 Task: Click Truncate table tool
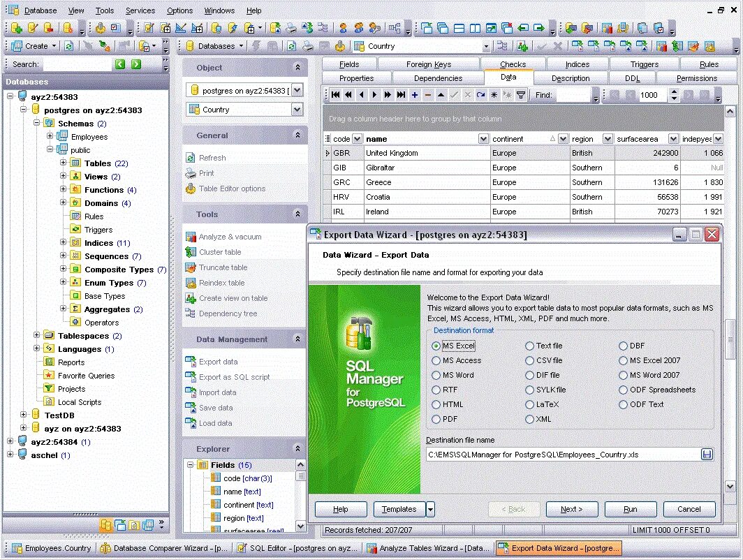[x=223, y=267]
